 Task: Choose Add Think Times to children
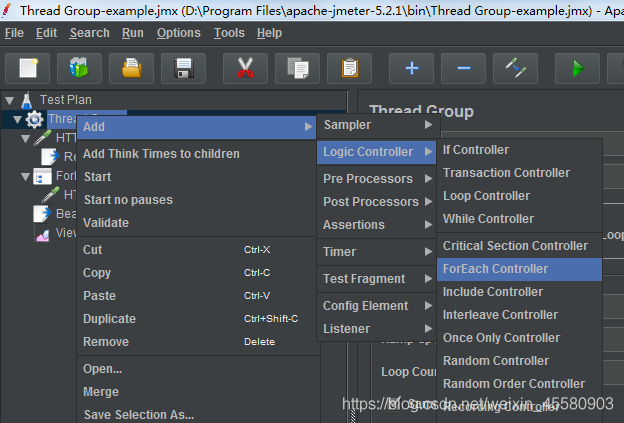(x=198, y=154)
